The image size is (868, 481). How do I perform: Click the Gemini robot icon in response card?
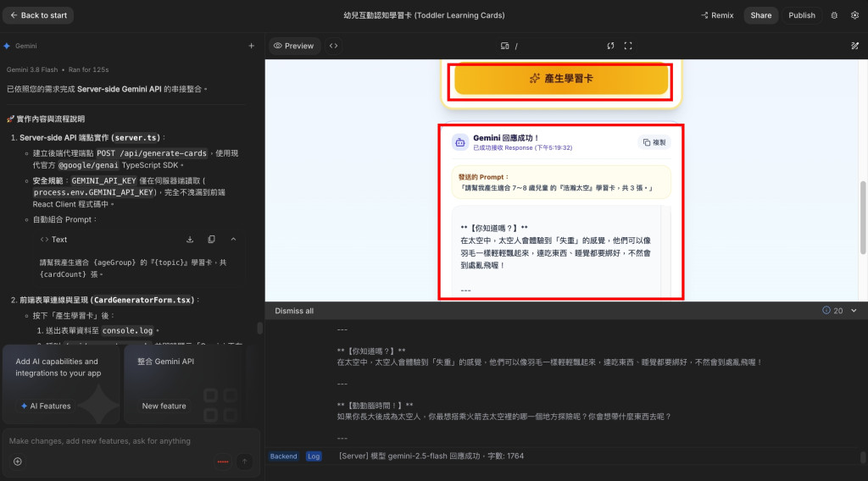coord(460,142)
